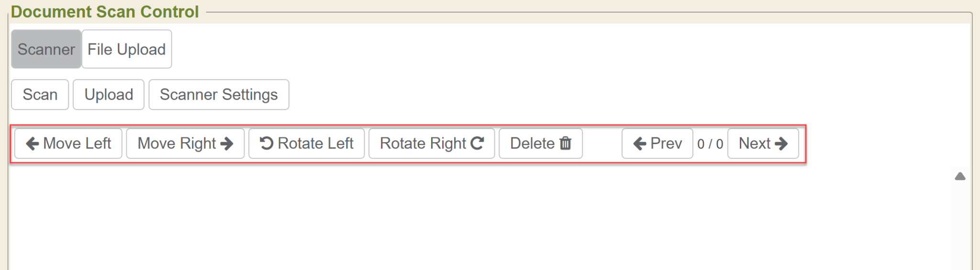The height and width of the screenshot is (270, 980).
Task: Click the left arrow icon on Move Left
Action: click(33, 144)
